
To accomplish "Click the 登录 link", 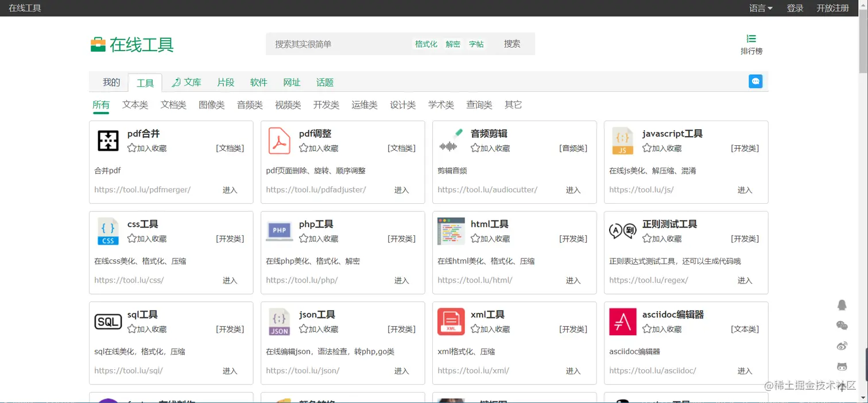I will (x=795, y=8).
